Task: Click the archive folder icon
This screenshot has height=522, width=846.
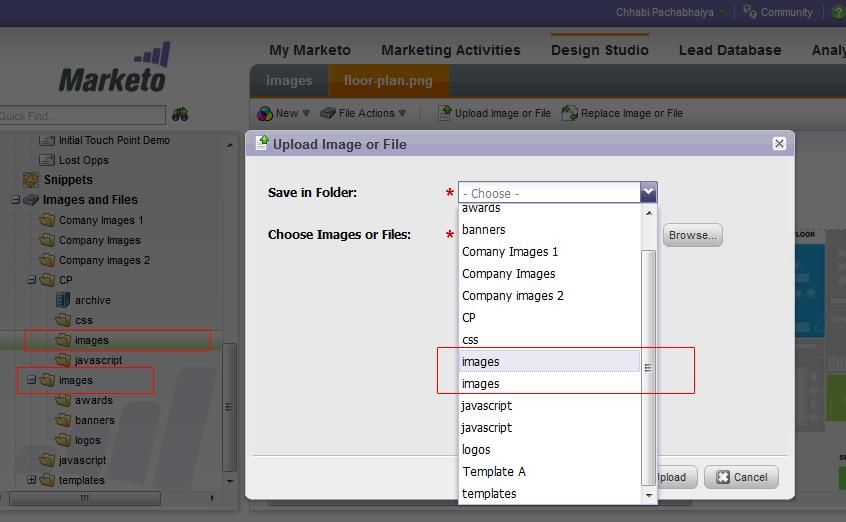Action: point(63,300)
